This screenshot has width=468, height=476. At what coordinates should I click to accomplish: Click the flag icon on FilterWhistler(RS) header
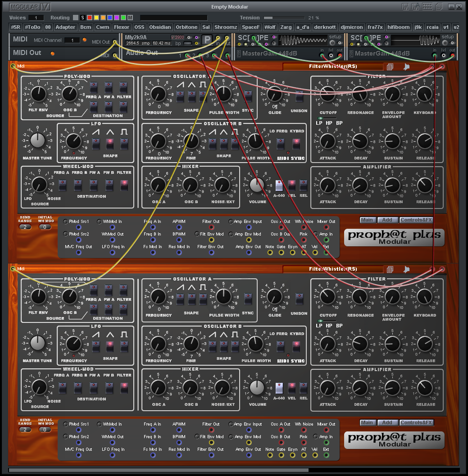(407, 66)
